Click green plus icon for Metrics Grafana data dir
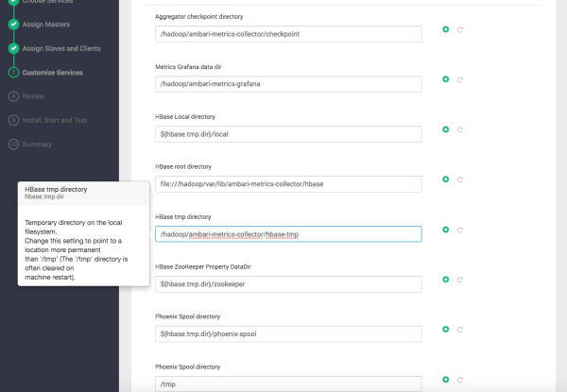This screenshot has width=567, height=392. click(x=445, y=79)
